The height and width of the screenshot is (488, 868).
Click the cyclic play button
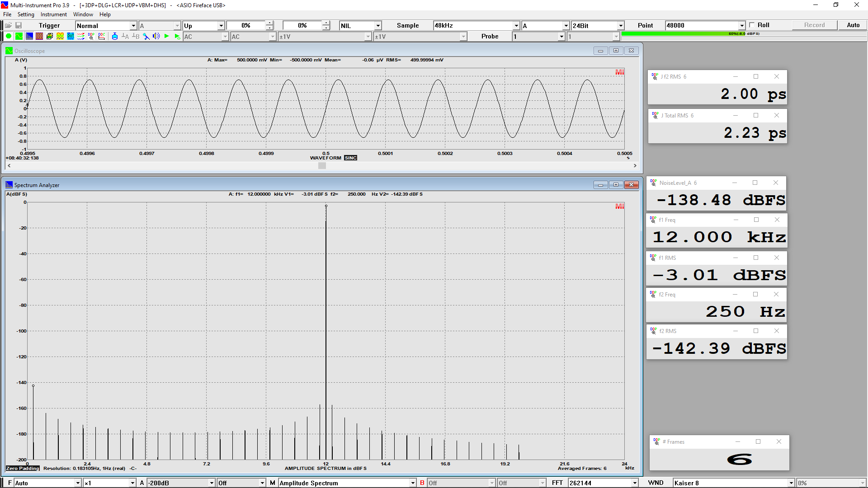[x=177, y=36]
